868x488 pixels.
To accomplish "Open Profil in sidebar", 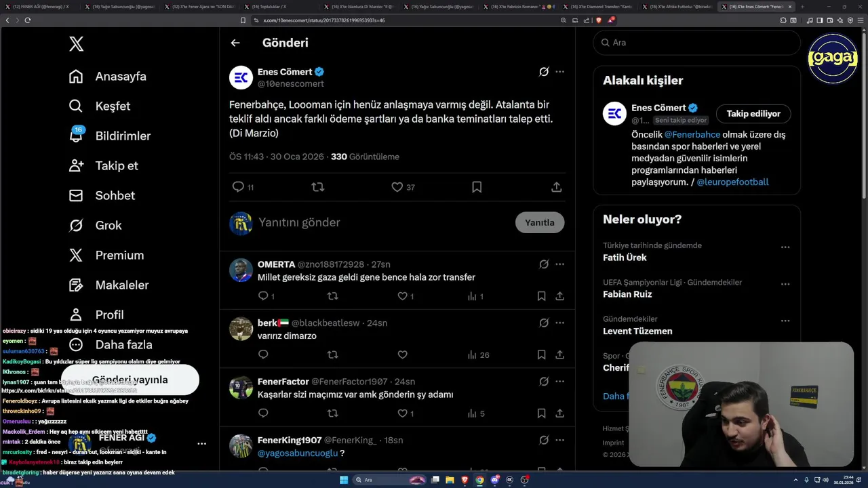I will (x=96, y=315).
